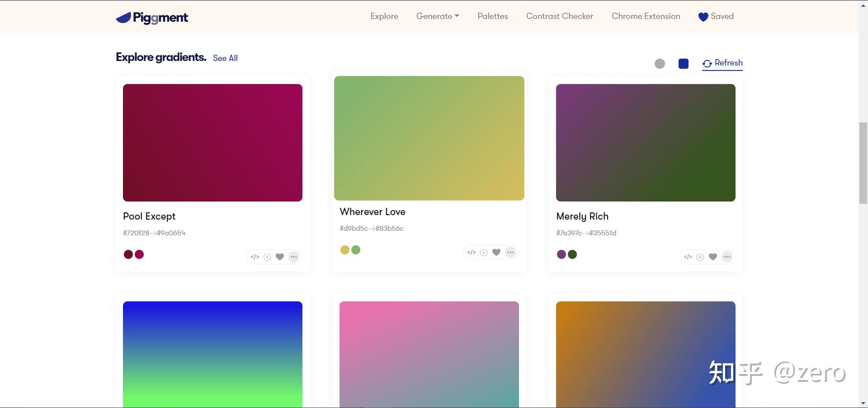The image size is (868, 408).
Task: Click the Piggment logo
Action: pyautogui.click(x=152, y=17)
